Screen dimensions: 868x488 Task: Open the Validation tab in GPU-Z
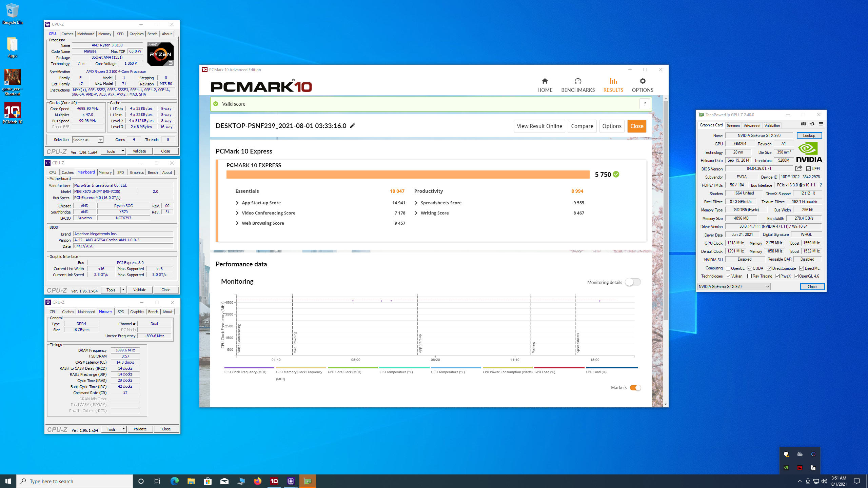[x=772, y=125]
